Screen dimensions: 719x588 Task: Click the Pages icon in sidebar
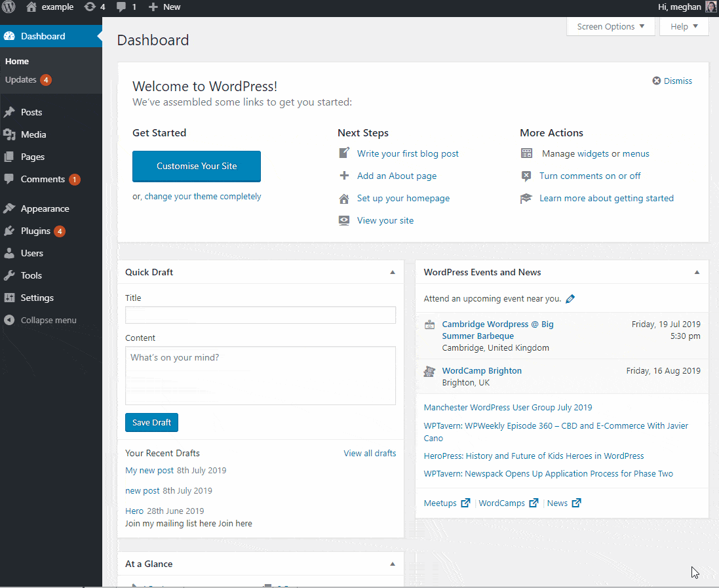point(9,157)
